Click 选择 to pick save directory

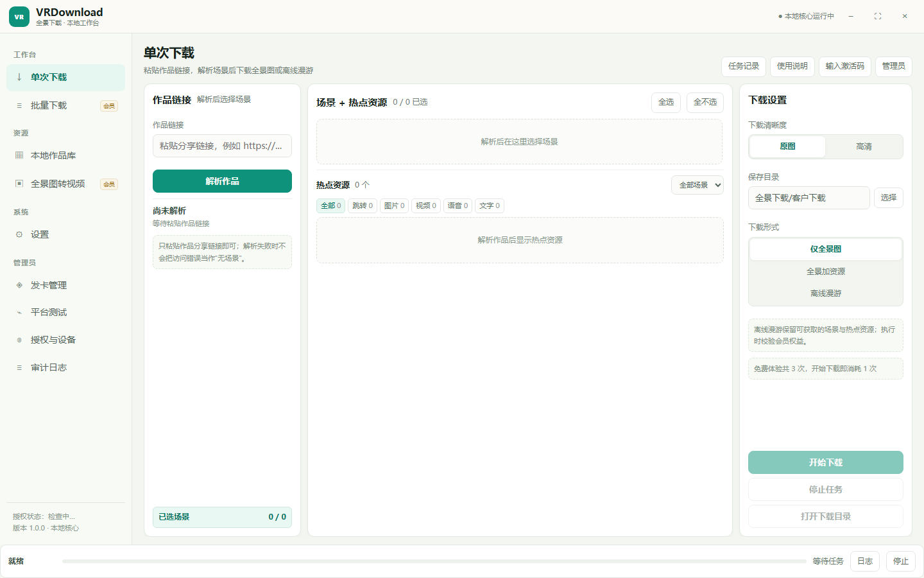click(x=889, y=198)
